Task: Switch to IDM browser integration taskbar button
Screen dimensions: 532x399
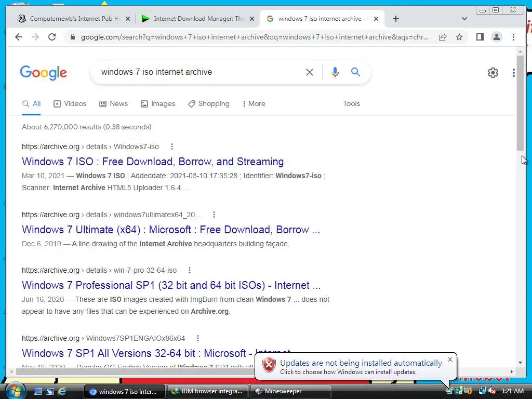Action: tap(208, 391)
